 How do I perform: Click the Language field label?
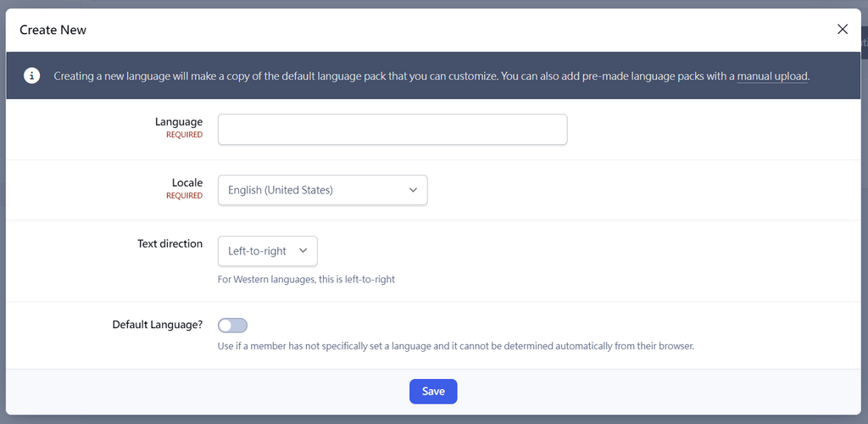[x=179, y=122]
